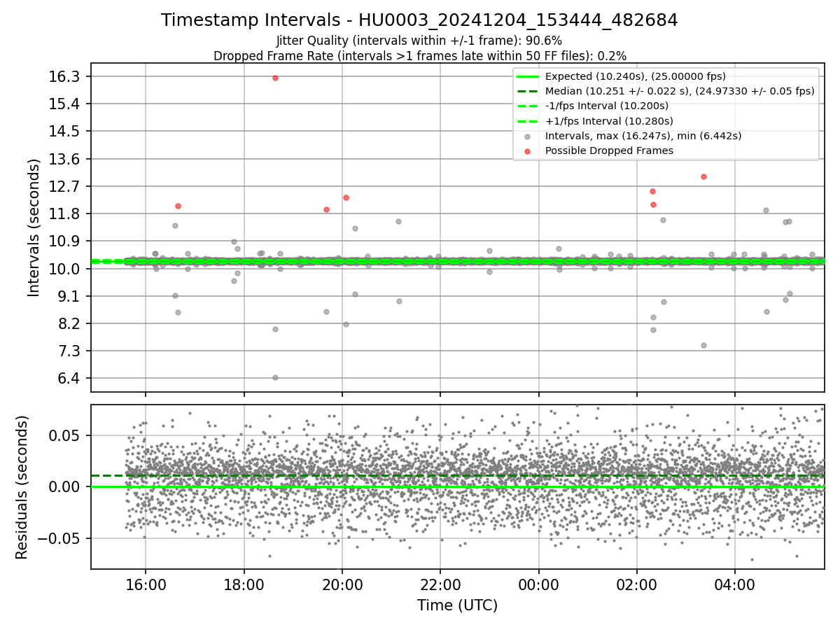The width and height of the screenshot is (840, 630).
Task: Click the lowest gray interval point near 6.4 seconds
Action: click(275, 377)
